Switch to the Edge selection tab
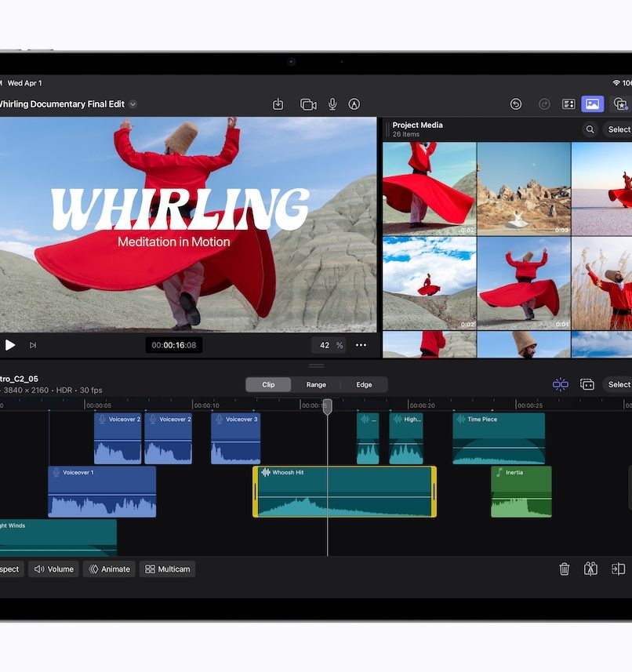Screen dimensions: 632x672 click(x=364, y=385)
